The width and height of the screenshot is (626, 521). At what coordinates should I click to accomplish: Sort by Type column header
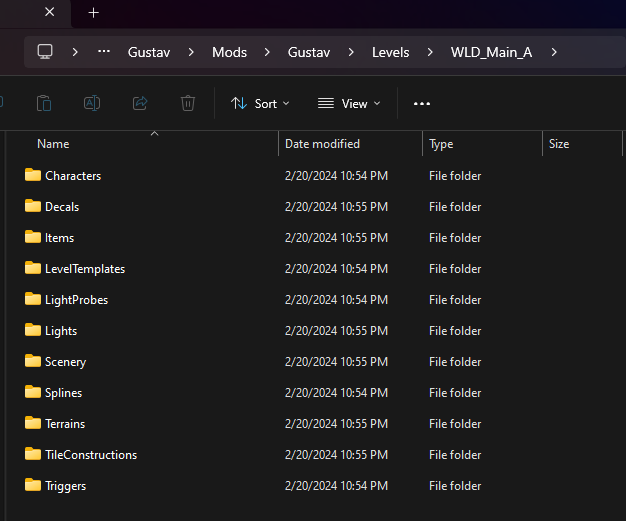[x=441, y=144]
